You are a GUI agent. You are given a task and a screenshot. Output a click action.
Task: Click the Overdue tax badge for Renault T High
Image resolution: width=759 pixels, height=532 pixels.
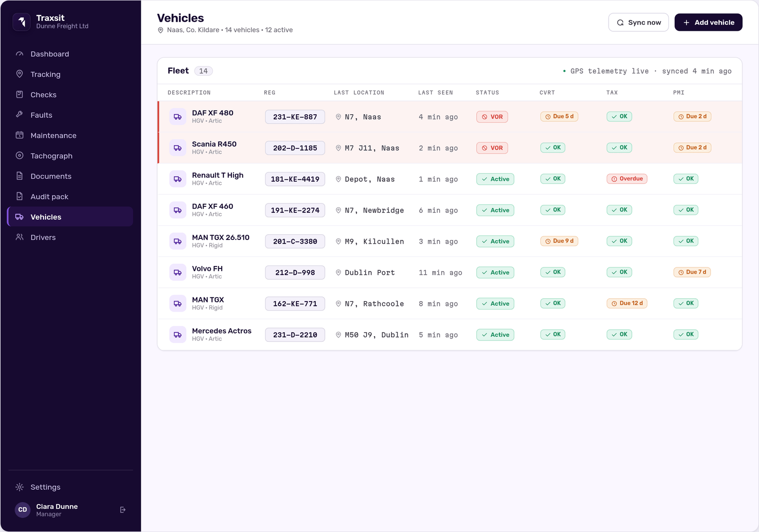627,179
